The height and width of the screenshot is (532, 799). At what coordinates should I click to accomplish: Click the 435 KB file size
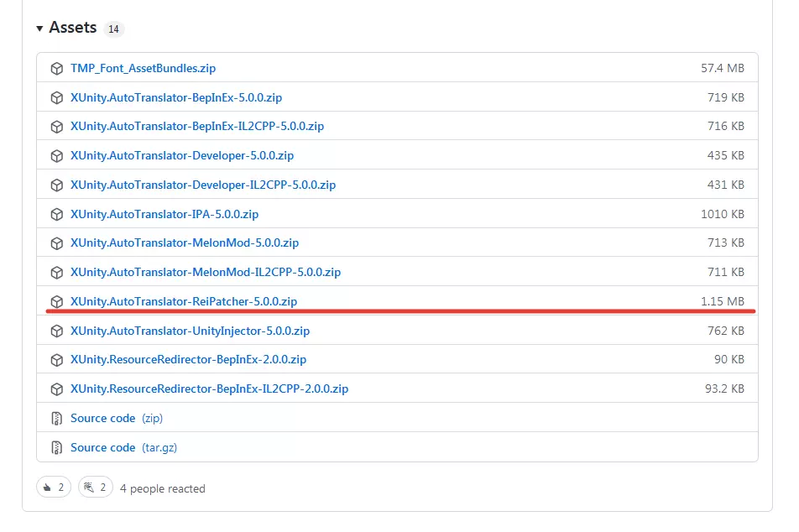[x=726, y=155]
